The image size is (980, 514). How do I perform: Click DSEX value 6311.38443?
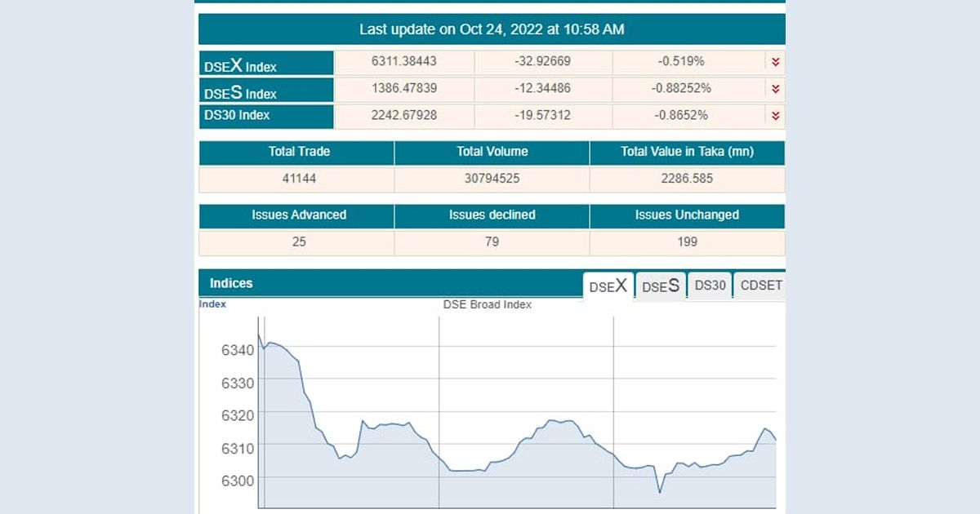(404, 61)
